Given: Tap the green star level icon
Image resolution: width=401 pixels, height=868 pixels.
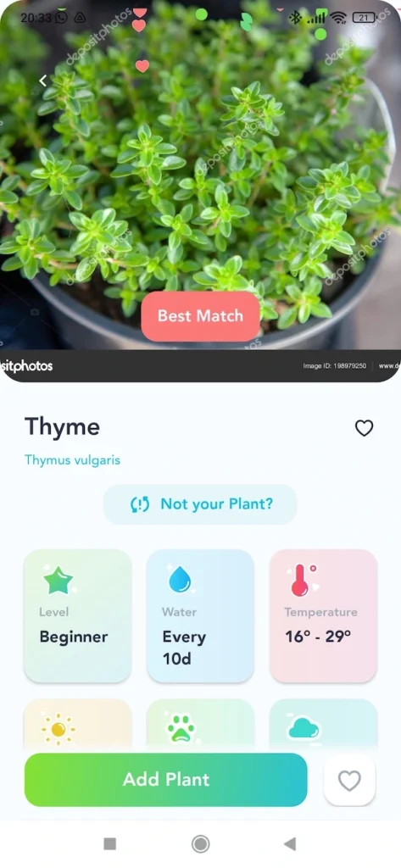Looking at the screenshot, I should click(x=58, y=580).
